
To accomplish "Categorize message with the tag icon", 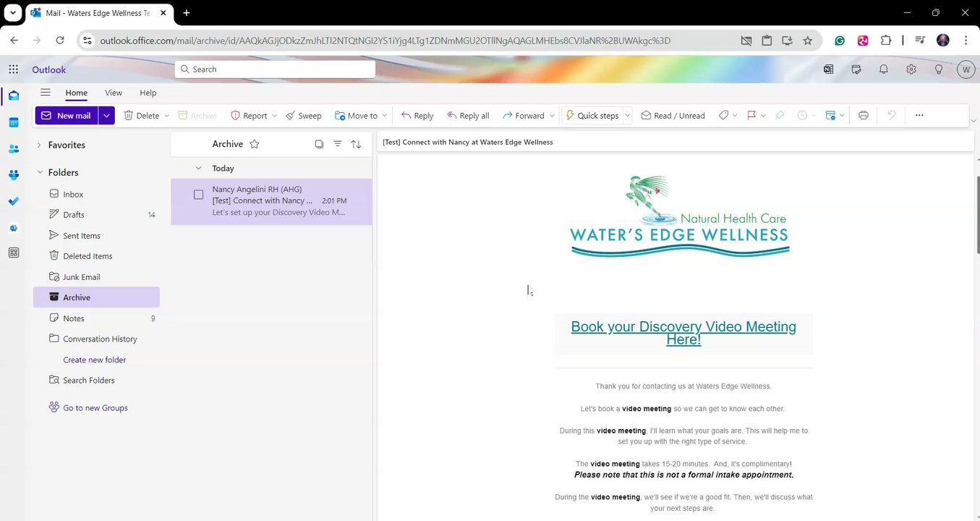I will pyautogui.click(x=723, y=115).
